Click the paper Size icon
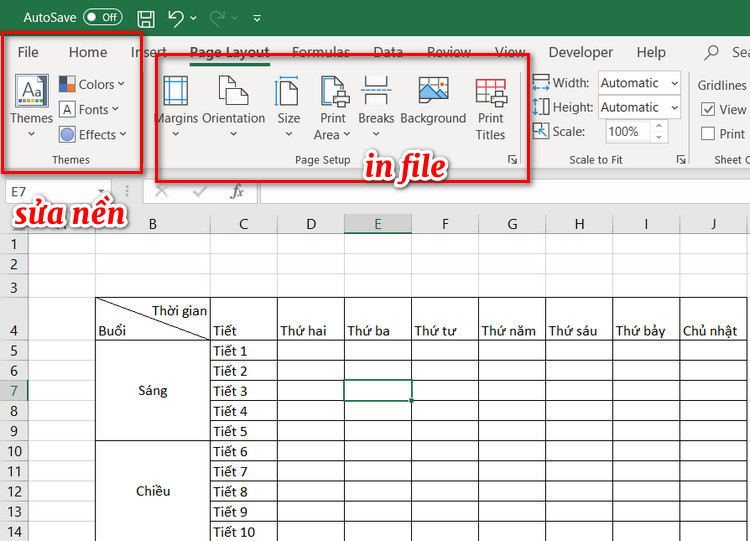 coord(287,90)
